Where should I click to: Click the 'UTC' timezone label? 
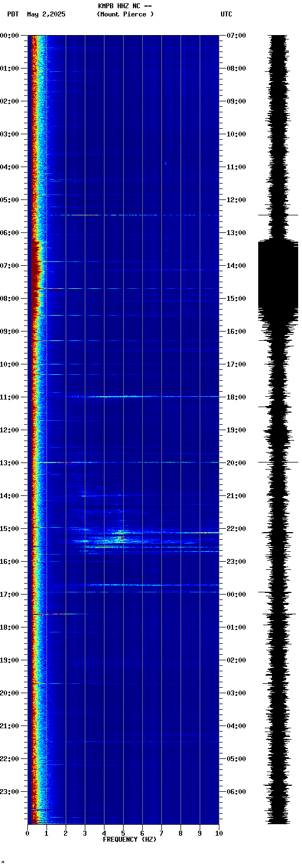(226, 14)
